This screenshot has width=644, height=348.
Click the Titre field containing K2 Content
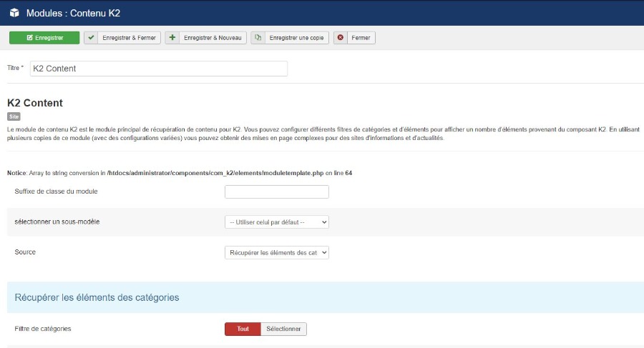click(x=159, y=69)
